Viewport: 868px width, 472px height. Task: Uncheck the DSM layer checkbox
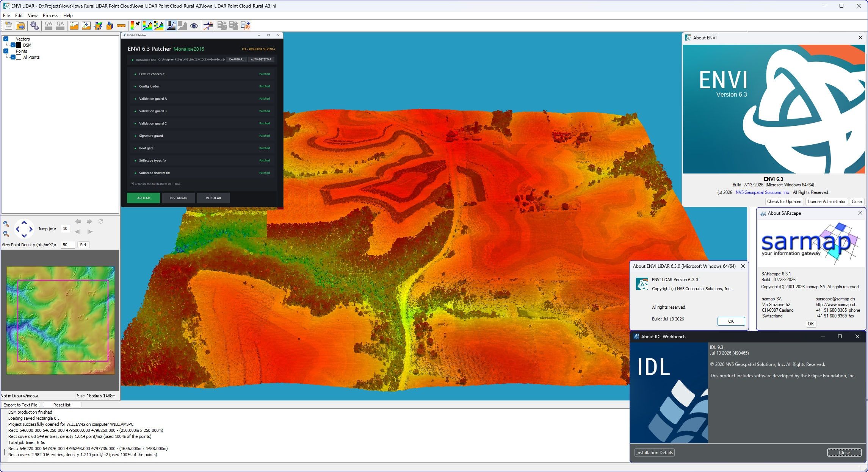(x=13, y=45)
